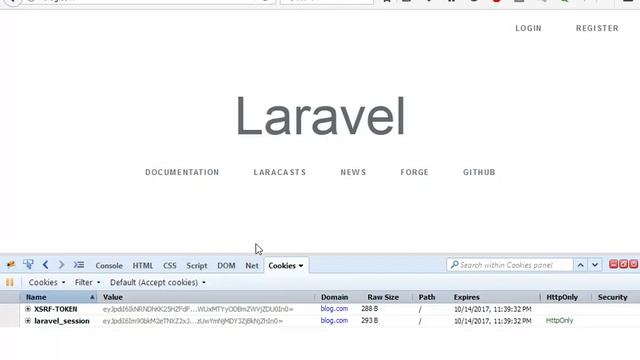Click the green HttpOnly value for laravel_session
Viewport: 640px width, 360px height.
559,320
